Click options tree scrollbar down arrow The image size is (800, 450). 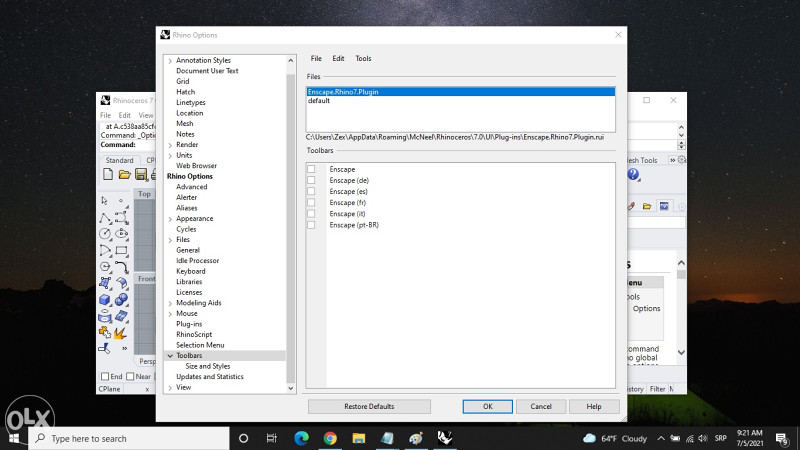(291, 388)
